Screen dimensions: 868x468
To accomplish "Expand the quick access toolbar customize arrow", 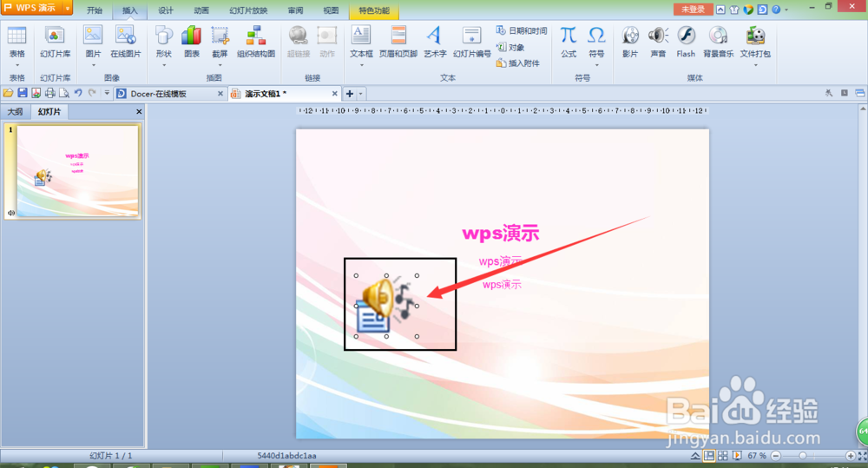I will 107,93.
